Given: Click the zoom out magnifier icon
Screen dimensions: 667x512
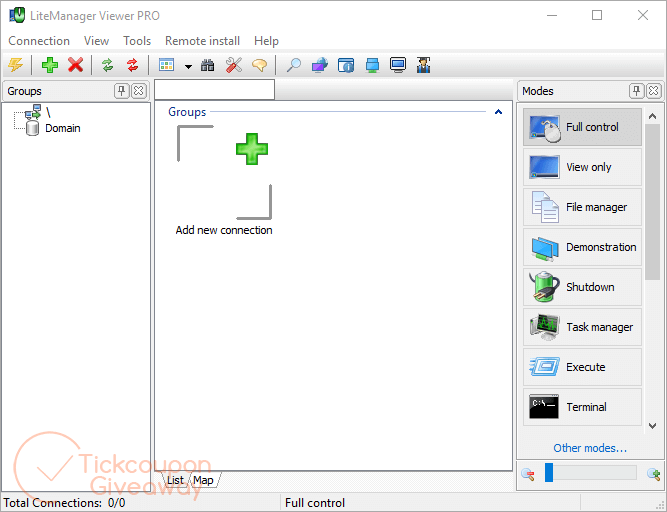Looking at the screenshot, I should pyautogui.click(x=528, y=474).
